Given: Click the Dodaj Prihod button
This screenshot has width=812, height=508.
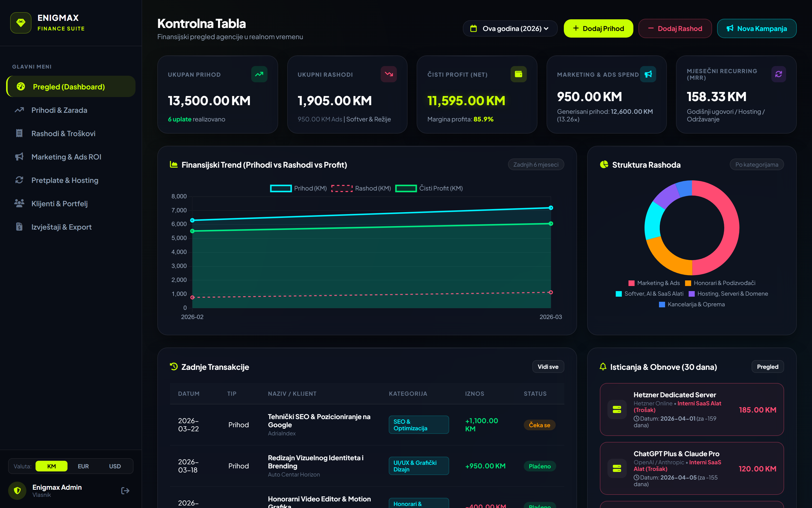Looking at the screenshot, I should coord(598,28).
